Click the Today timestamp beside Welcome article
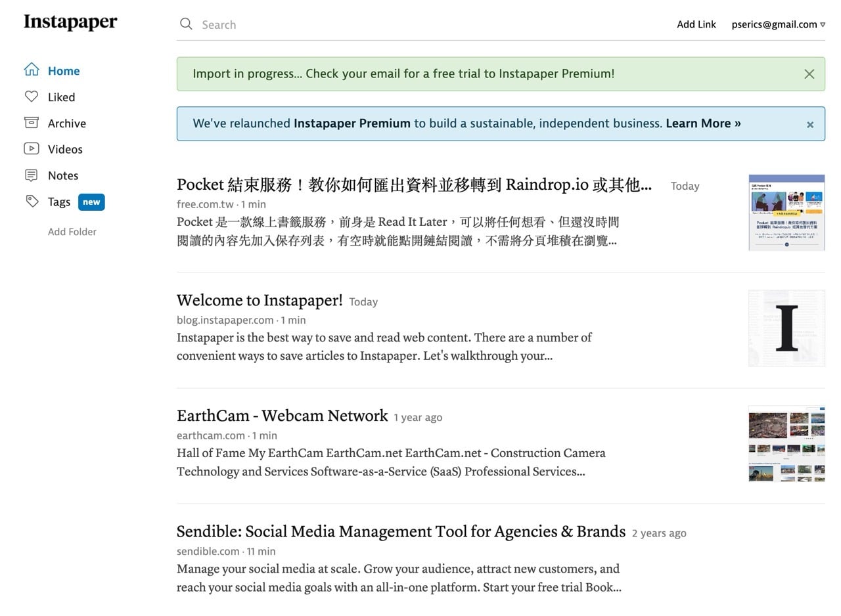Screen dimensions: 841x616 363,301
